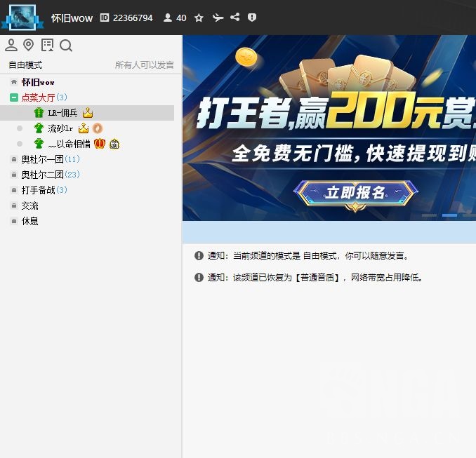The height and width of the screenshot is (458, 476).
Task: Click the status dot beside 流砂lr
Action: coord(20,128)
